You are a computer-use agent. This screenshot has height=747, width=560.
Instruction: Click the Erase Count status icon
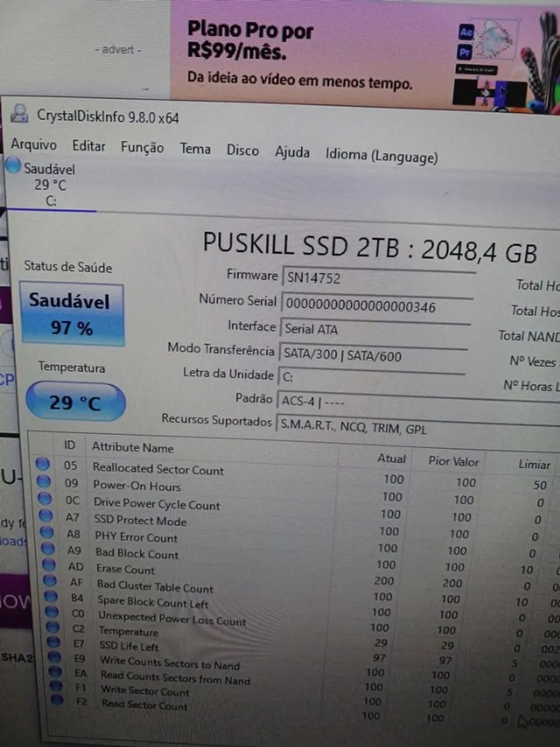coord(49,565)
